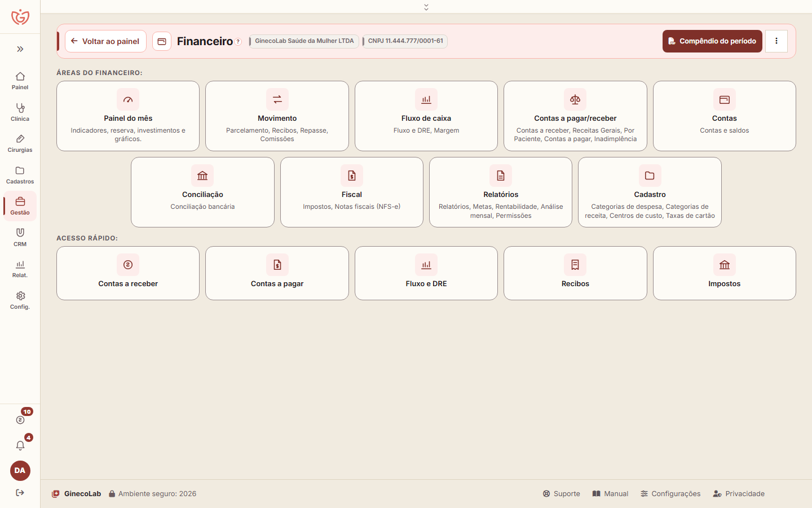Viewport: 812px width, 508px height.
Task: Collapse the top panel chevron
Action: [426, 7]
